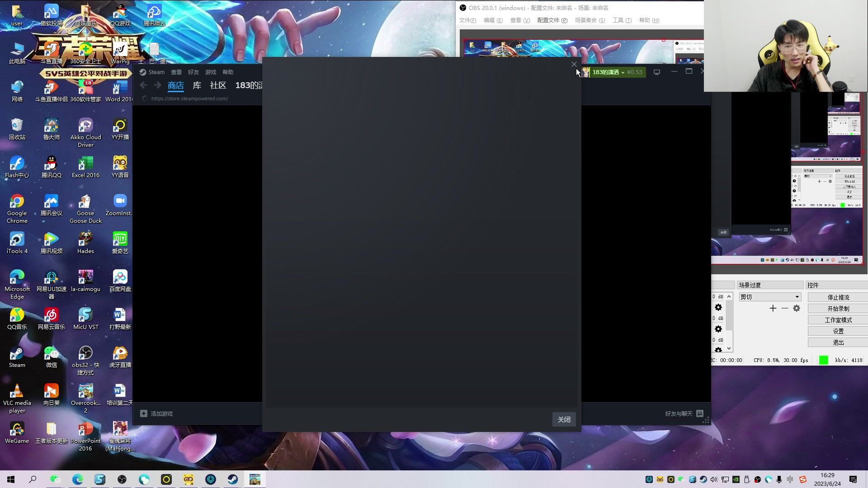Click 开始录制 in OBS controls

[838, 309]
